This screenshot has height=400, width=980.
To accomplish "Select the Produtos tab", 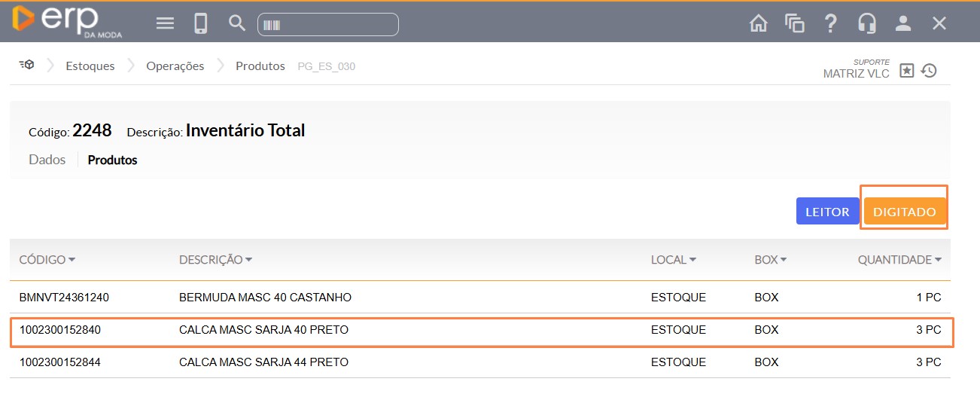I will point(112,160).
